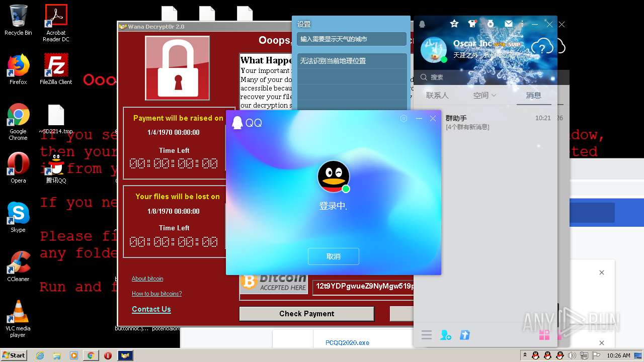The height and width of the screenshot is (362, 644).
Task: Click taskbar clock 10:26 AM
Action: [618, 355]
